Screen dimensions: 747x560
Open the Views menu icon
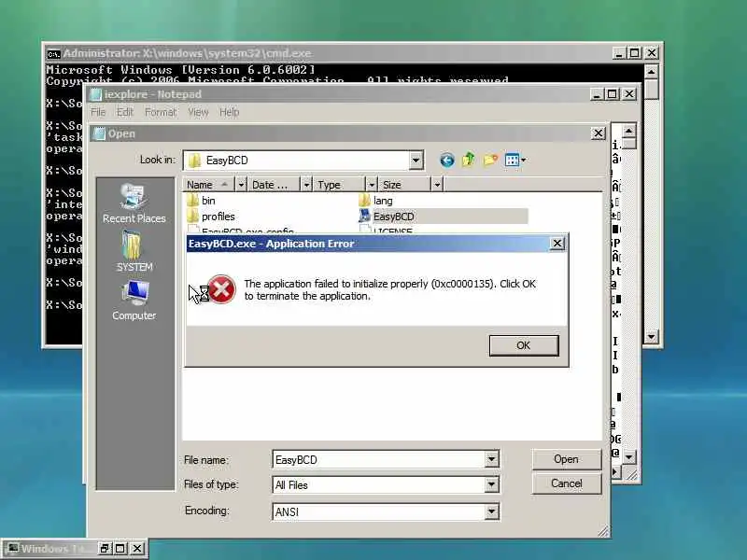tap(515, 160)
